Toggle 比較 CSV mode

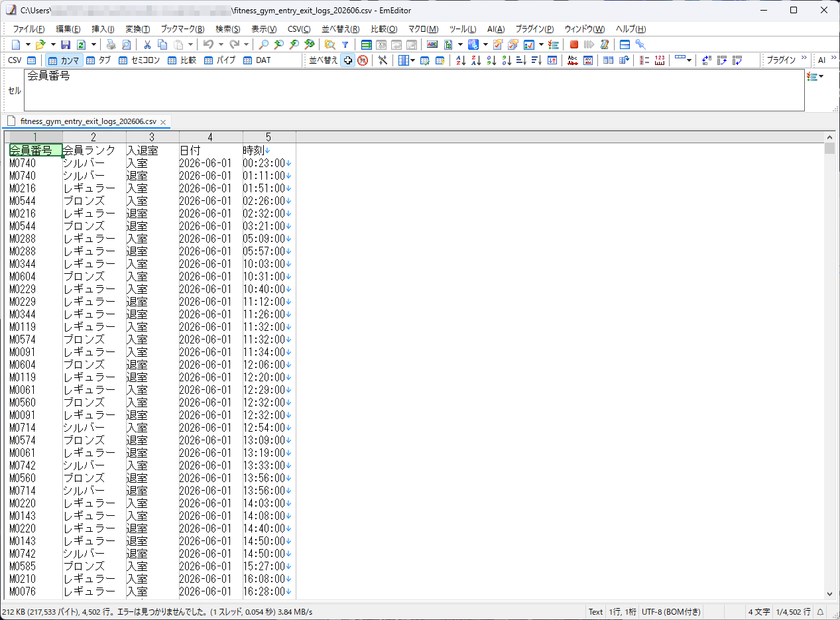click(182, 60)
